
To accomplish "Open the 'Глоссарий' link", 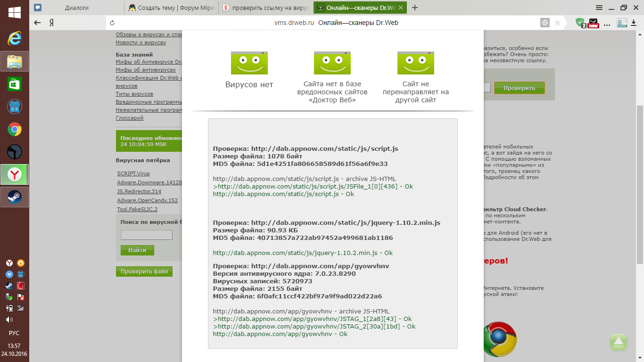I will click(x=130, y=118).
